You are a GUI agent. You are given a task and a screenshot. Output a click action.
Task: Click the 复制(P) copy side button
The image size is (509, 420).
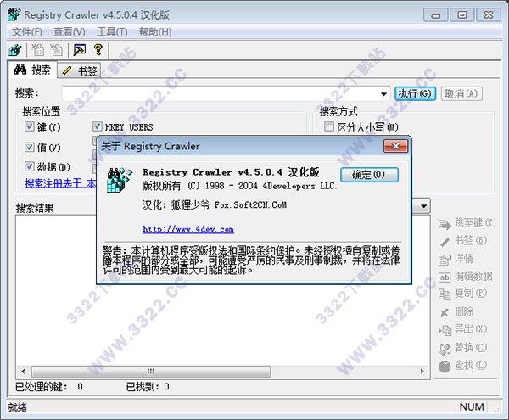click(x=463, y=294)
